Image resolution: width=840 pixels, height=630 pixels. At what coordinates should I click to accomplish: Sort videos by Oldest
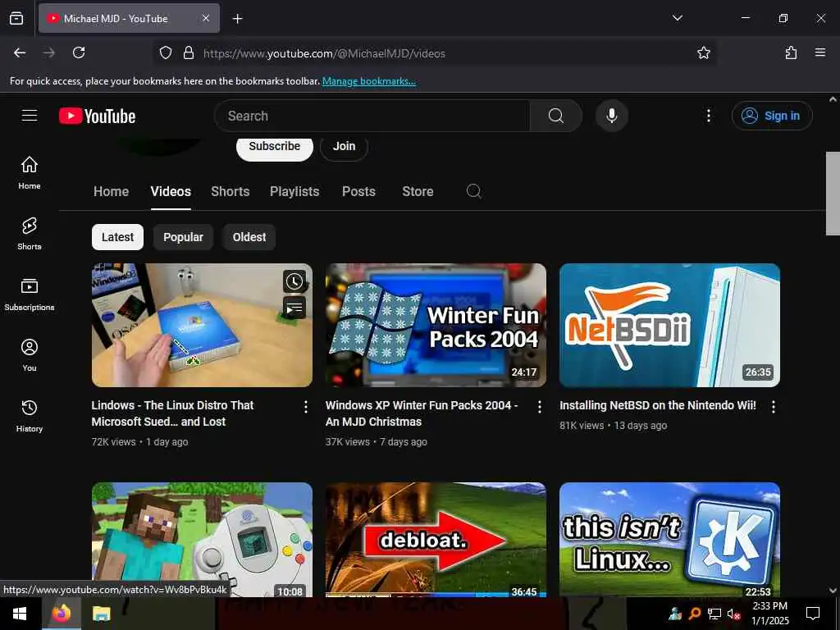pyautogui.click(x=249, y=237)
